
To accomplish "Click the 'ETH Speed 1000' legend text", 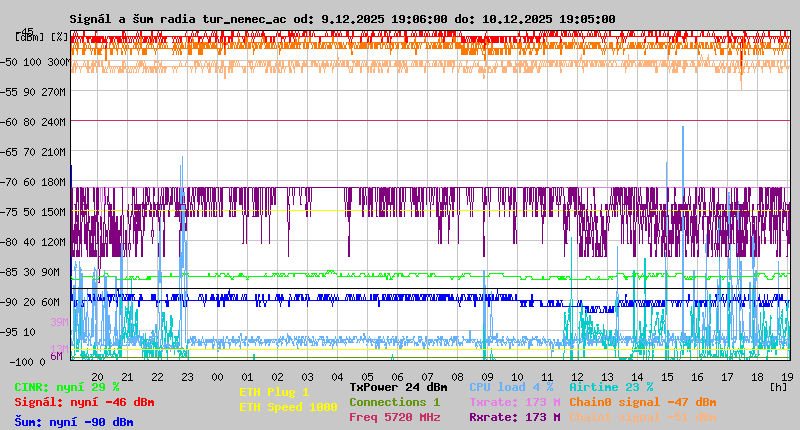I will pyautogui.click(x=289, y=407).
